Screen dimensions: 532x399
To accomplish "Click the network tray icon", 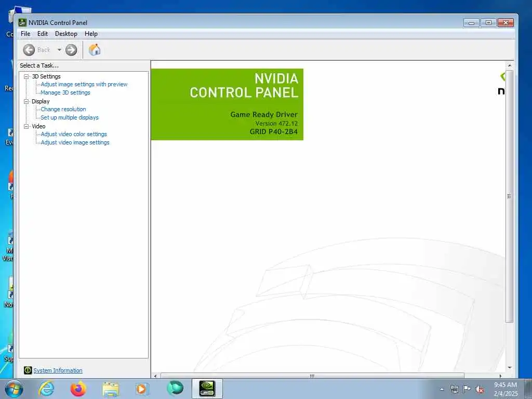I will click(x=454, y=389).
